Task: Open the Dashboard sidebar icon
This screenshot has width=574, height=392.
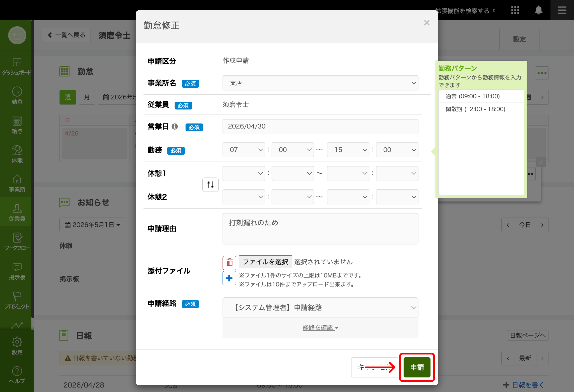Action: pyautogui.click(x=17, y=66)
